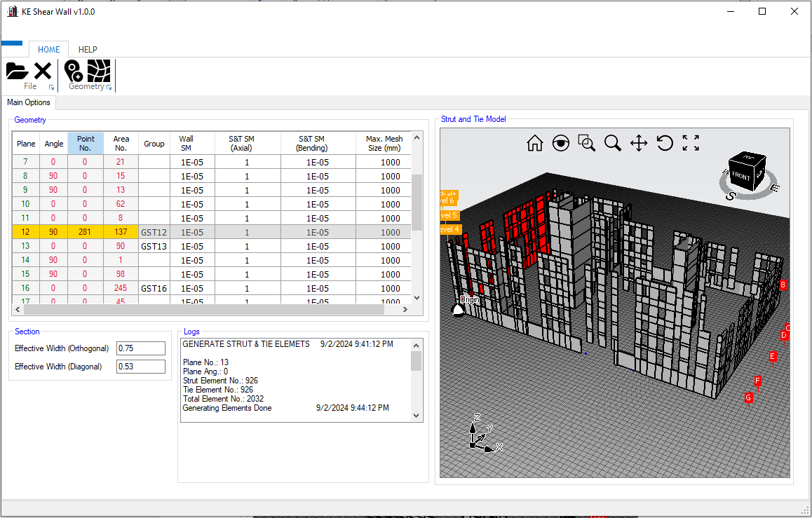
Task: Open the File group dialog launcher arrow
Action: click(52, 88)
